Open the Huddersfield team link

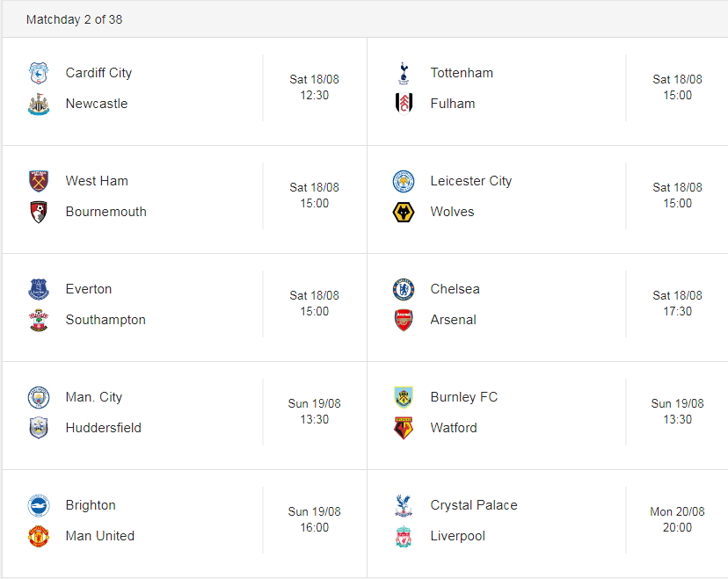coord(104,428)
